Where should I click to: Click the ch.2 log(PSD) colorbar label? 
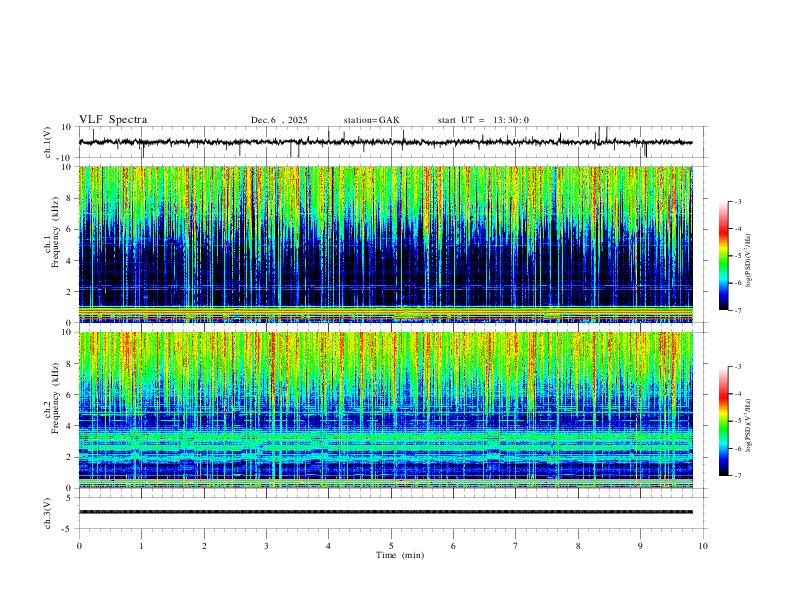[748, 426]
